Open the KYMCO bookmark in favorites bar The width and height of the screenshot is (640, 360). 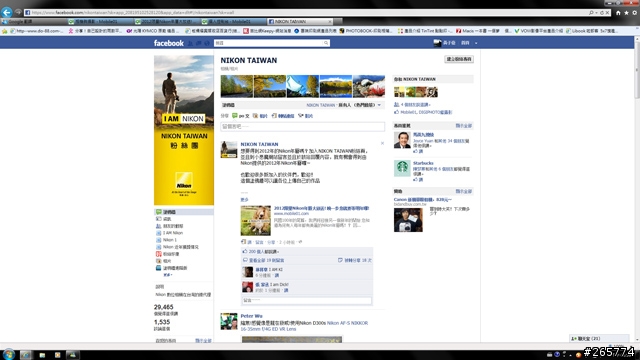click(x=153, y=31)
